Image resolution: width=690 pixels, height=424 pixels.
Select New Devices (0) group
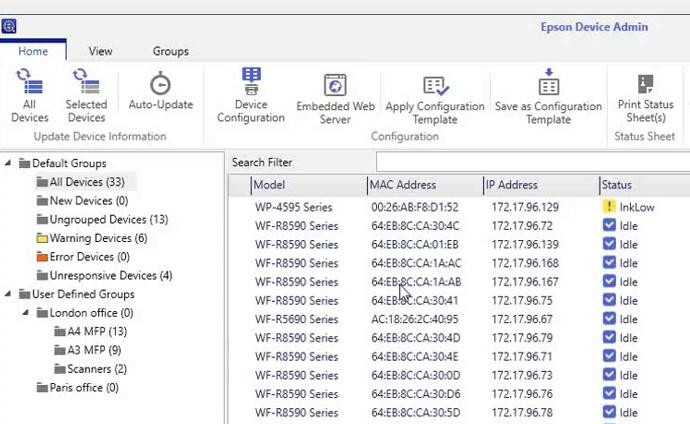point(88,201)
